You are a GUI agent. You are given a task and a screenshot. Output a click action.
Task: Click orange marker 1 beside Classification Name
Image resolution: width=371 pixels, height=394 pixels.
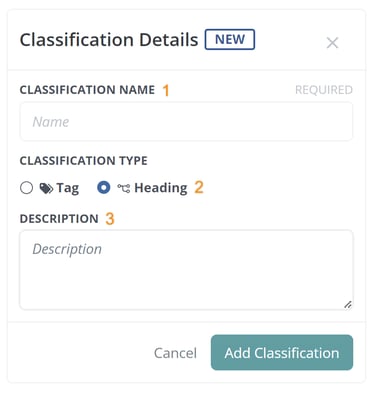point(166,90)
